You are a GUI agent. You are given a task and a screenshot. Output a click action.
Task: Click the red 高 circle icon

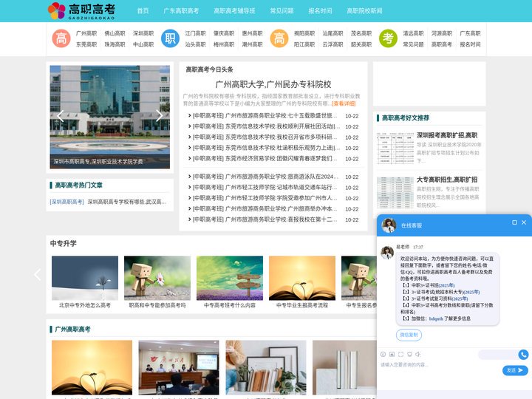[61, 38]
